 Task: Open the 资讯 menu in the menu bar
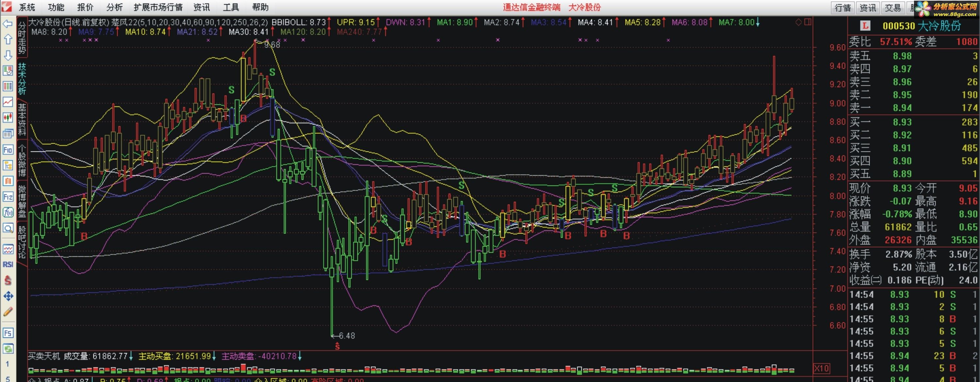point(202,7)
